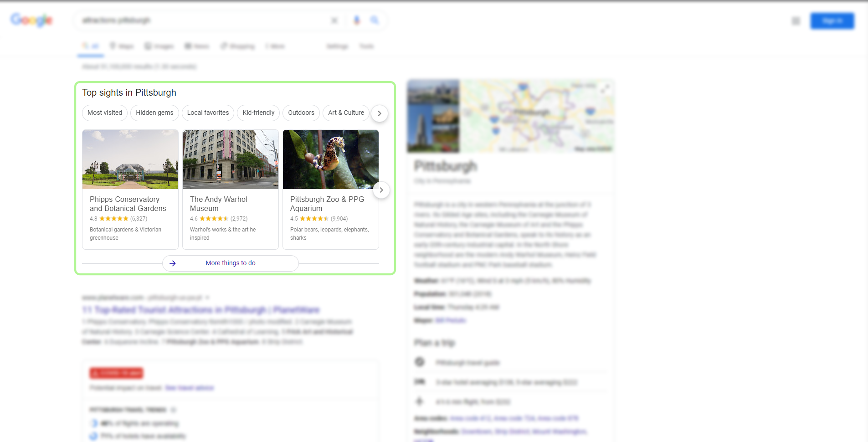Select the Art & Culture filter chip
Viewport: 868px width, 442px height.
click(346, 113)
